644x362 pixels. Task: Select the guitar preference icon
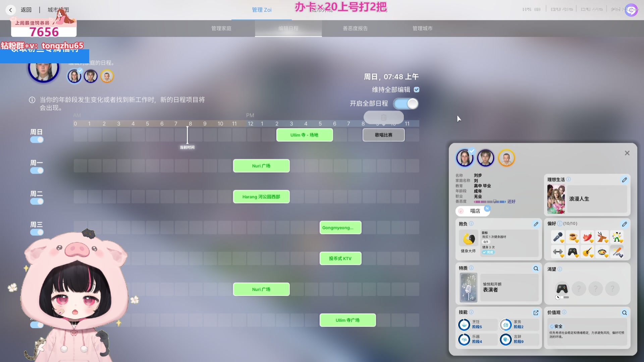(588, 252)
